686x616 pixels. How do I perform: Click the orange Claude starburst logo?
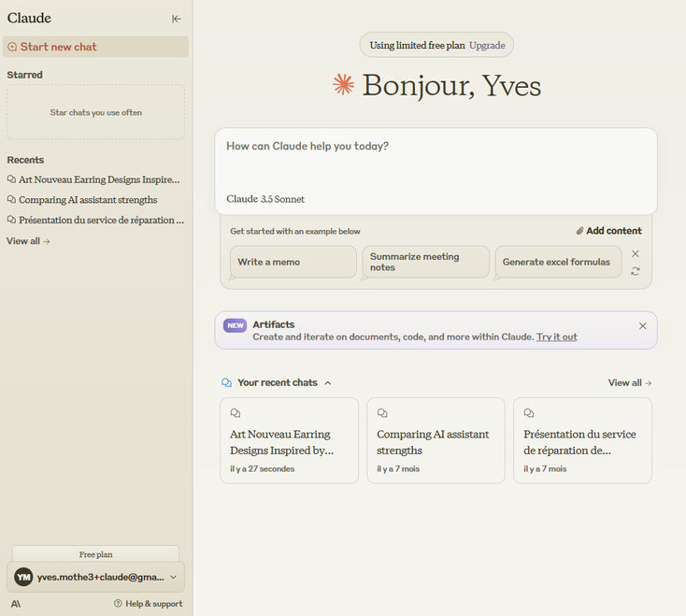[x=344, y=85]
